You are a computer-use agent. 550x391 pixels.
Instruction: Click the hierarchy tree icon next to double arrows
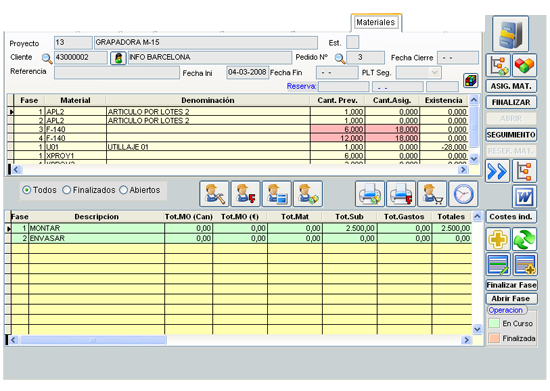[x=524, y=171]
